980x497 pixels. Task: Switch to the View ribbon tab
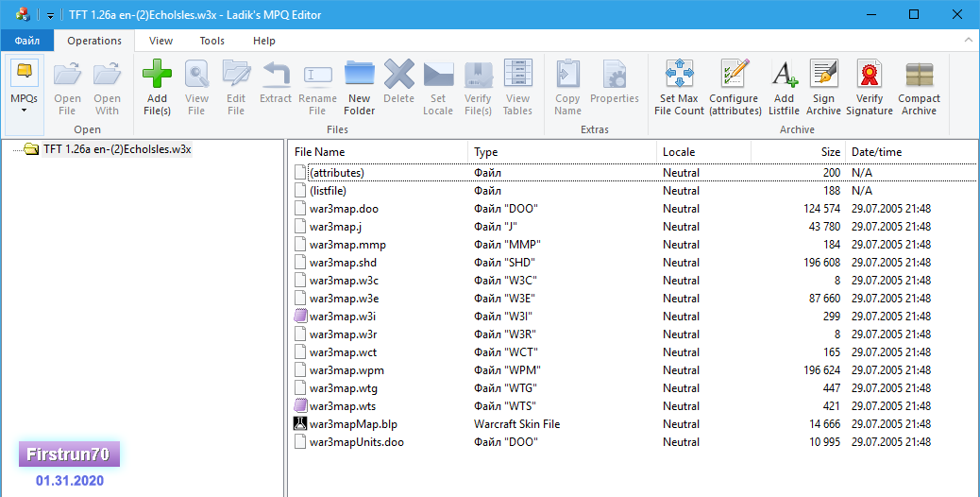coord(161,41)
